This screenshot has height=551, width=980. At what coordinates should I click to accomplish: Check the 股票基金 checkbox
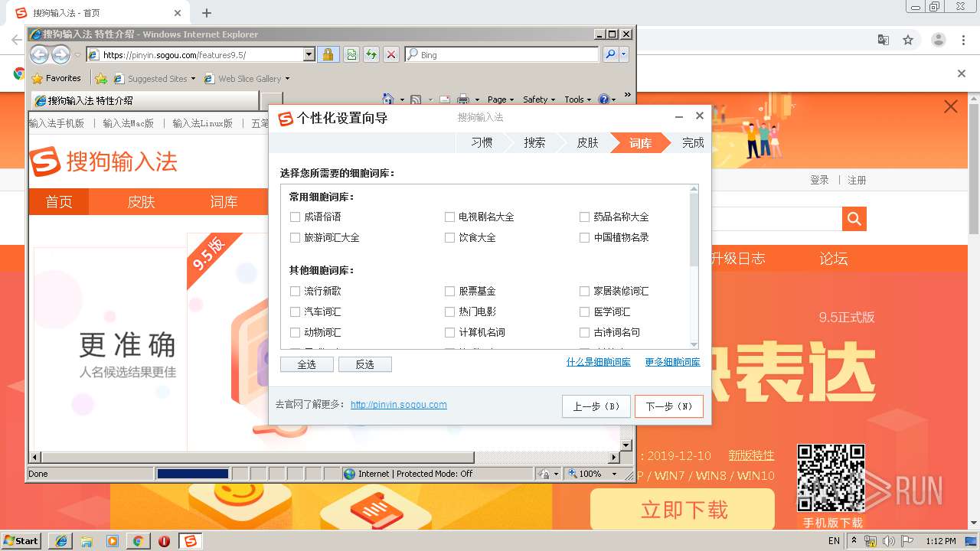pos(450,292)
